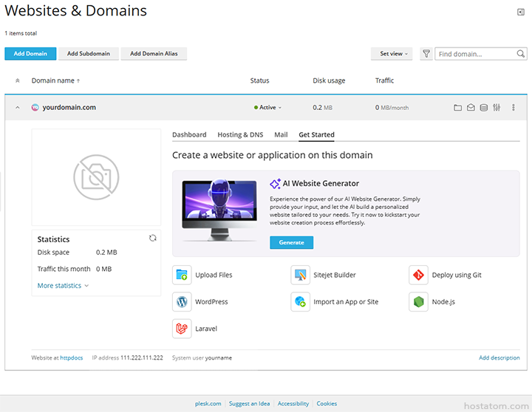Click the Add Domain button

[x=30, y=54]
